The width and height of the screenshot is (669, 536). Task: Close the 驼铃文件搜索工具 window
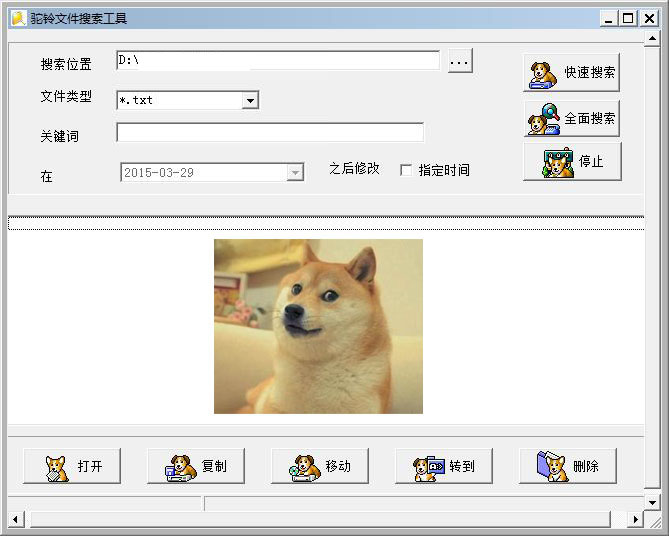click(649, 18)
